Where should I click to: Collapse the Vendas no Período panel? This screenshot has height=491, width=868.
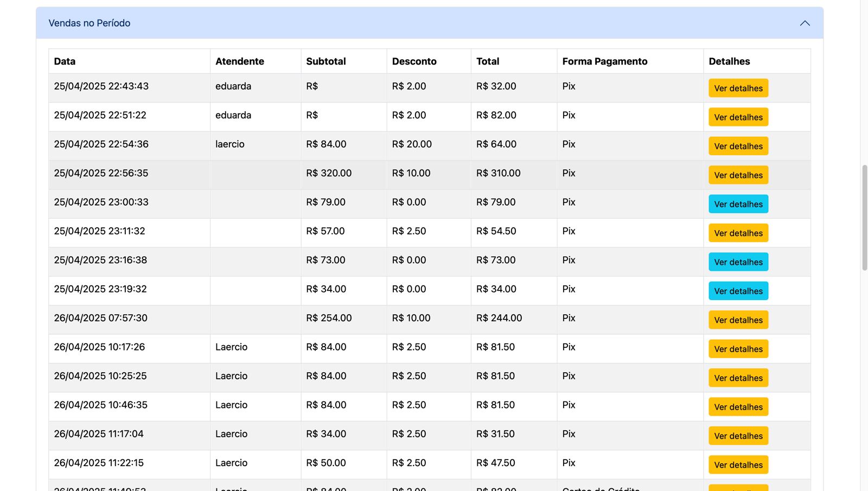(x=805, y=23)
